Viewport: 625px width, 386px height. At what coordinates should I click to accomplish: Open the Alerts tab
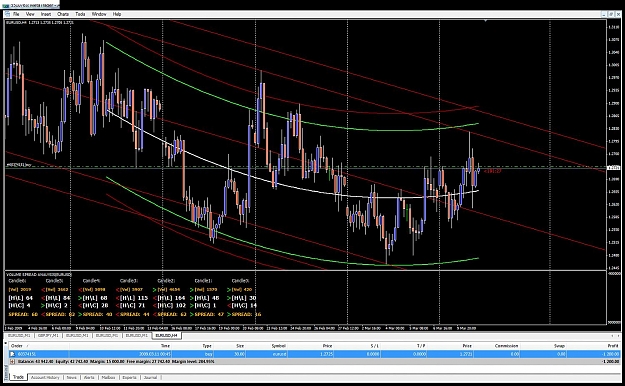(x=89, y=377)
